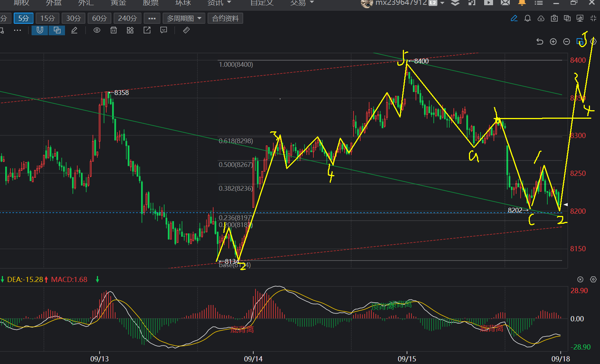Zoom in the chart with plus icon
The width and height of the screenshot is (600, 364).
coord(553,42)
